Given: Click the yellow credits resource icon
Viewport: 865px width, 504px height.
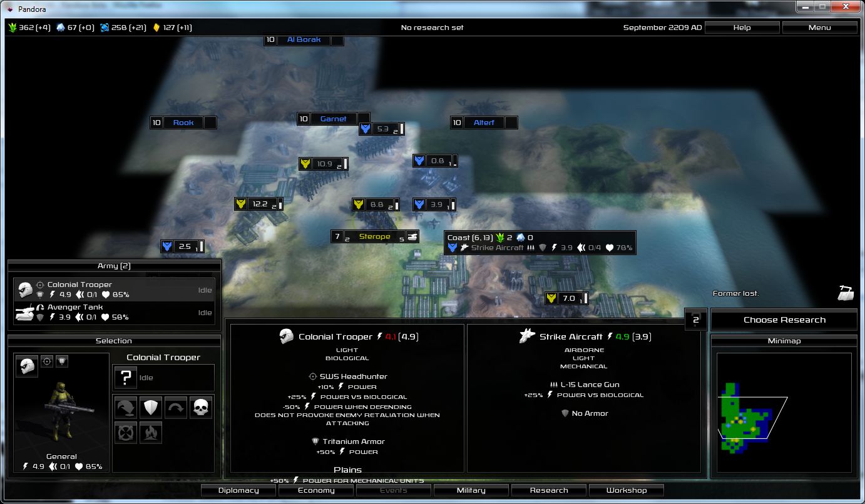Looking at the screenshot, I should [156, 28].
